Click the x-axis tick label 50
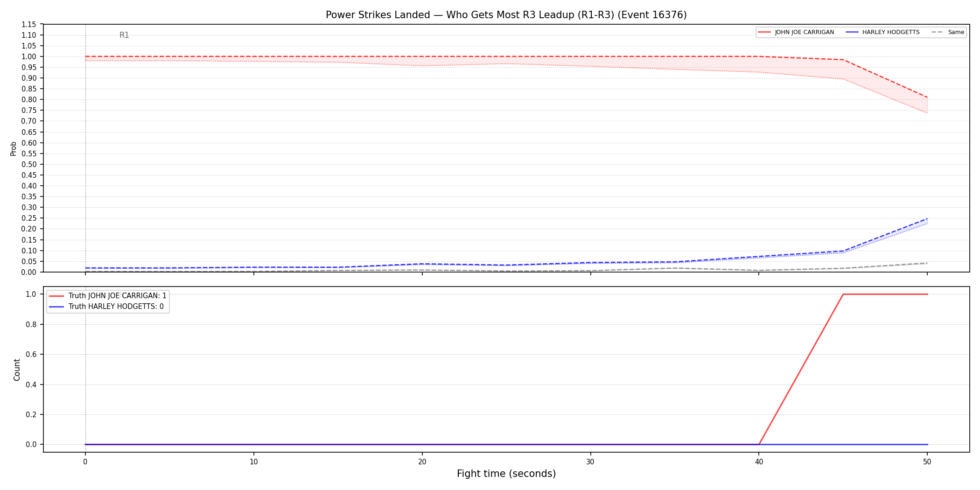980x490 pixels. (927, 462)
